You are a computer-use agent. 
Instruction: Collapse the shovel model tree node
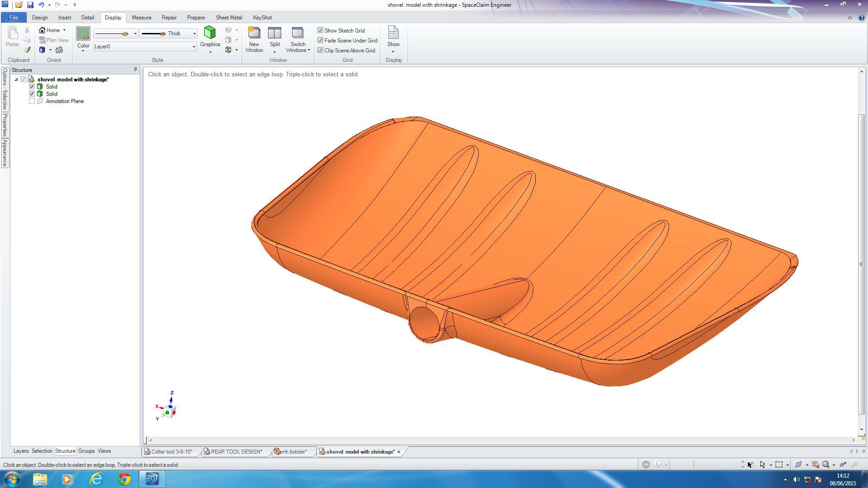coord(16,80)
